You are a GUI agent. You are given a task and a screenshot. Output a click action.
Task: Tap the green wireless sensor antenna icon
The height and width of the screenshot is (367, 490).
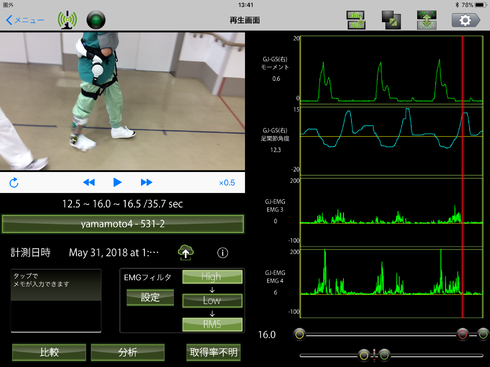coord(67,20)
